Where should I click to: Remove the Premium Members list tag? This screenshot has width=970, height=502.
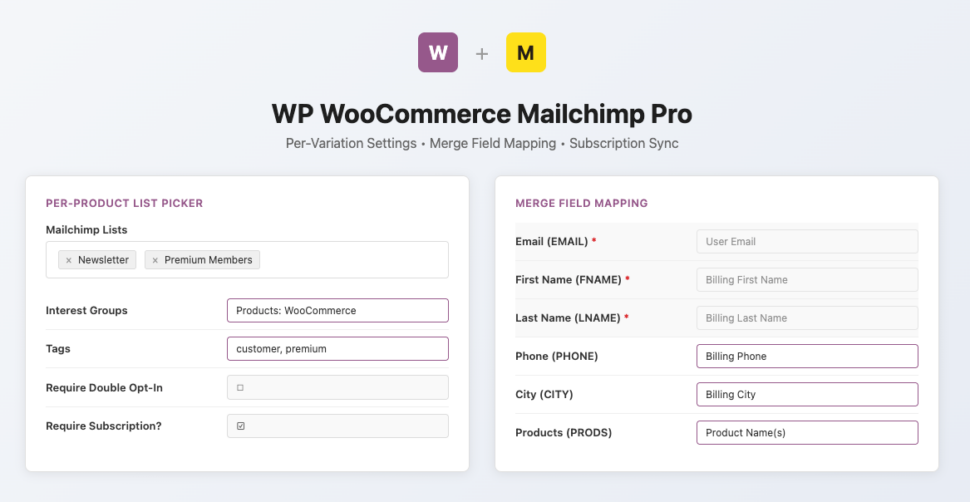(155, 260)
